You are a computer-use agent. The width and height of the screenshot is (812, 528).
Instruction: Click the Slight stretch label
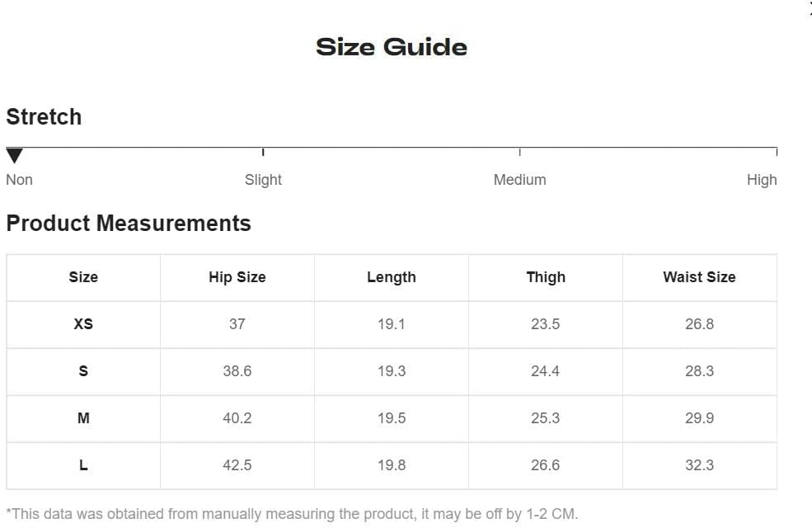[x=263, y=180]
